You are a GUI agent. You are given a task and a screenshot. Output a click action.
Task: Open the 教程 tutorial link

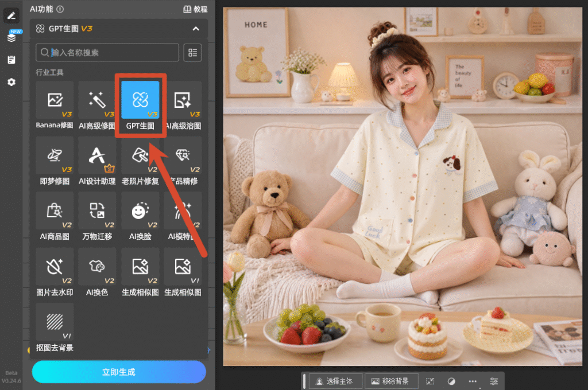pos(195,9)
